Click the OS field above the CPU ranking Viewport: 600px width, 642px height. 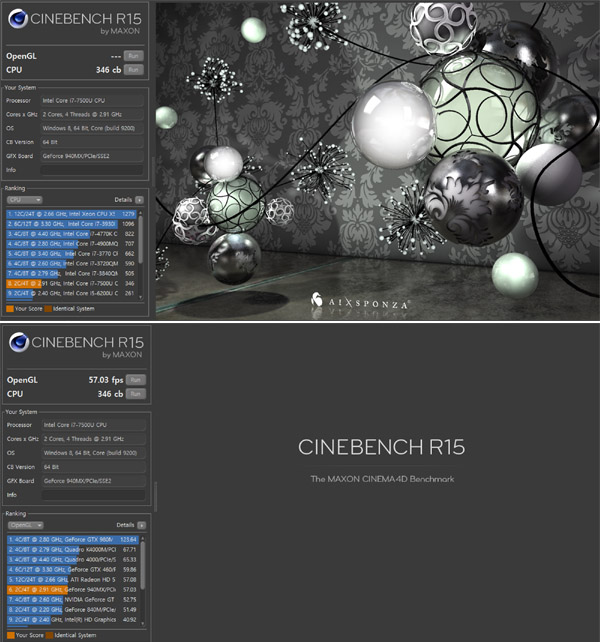[92, 128]
